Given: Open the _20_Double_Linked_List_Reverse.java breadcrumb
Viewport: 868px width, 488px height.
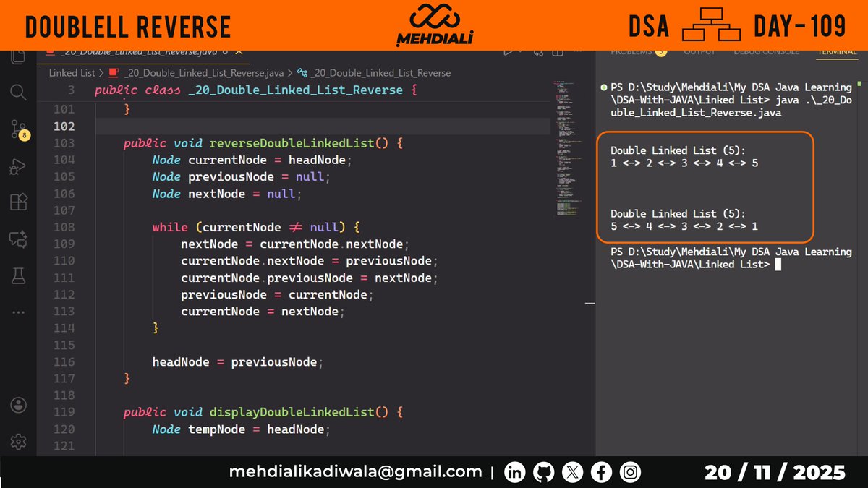Looking at the screenshot, I should [204, 73].
